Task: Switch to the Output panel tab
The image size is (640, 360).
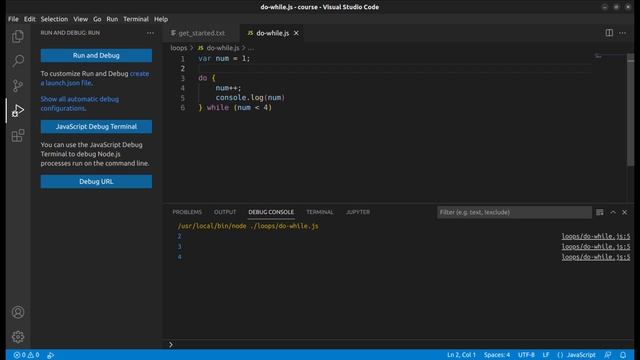Action: (x=225, y=212)
